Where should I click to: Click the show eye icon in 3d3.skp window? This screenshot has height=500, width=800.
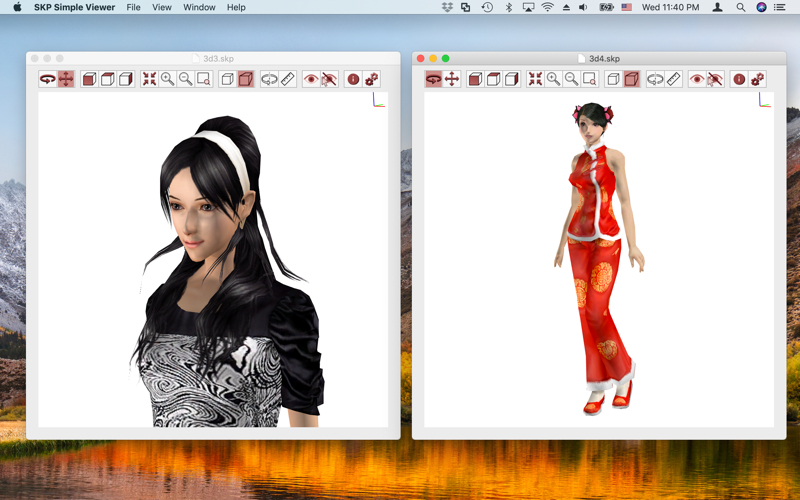click(x=311, y=79)
